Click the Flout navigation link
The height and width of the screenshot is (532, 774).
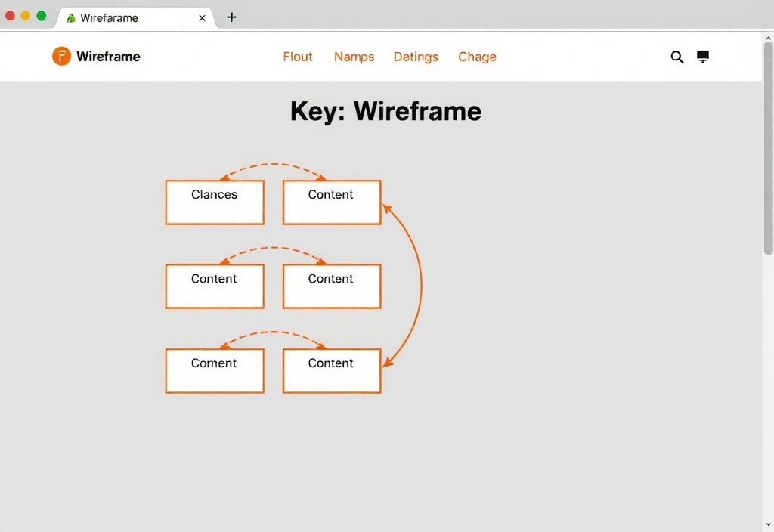point(297,57)
